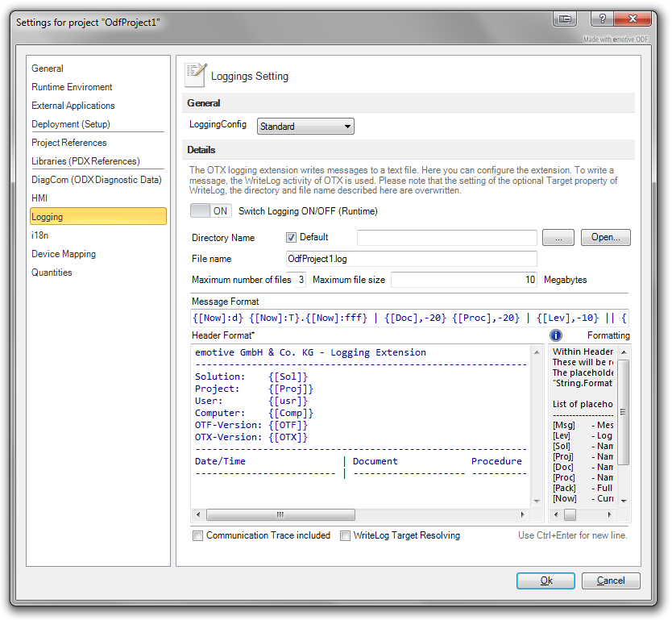The width and height of the screenshot is (672, 620).
Task: Uncheck the Default directory checkbox
Action: pos(292,237)
